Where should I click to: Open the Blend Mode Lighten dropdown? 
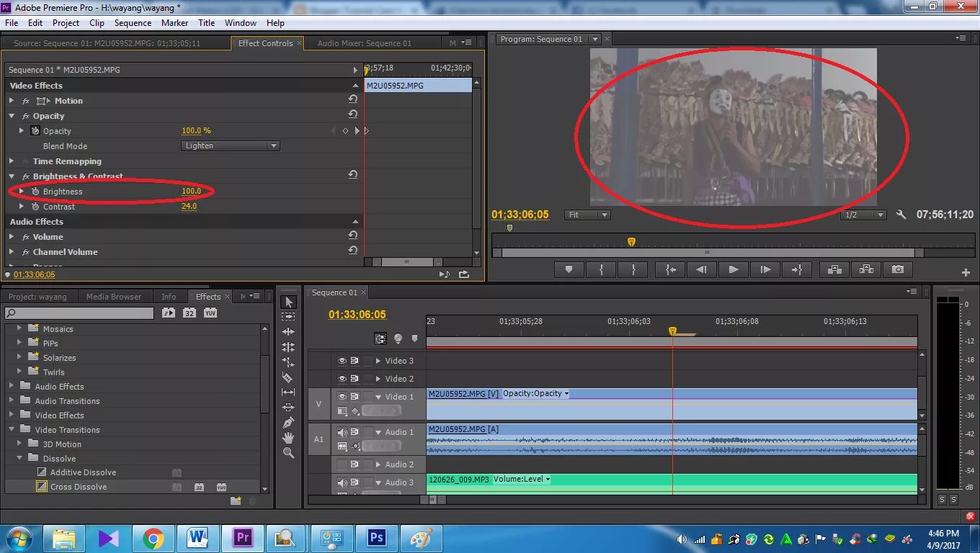click(x=230, y=145)
